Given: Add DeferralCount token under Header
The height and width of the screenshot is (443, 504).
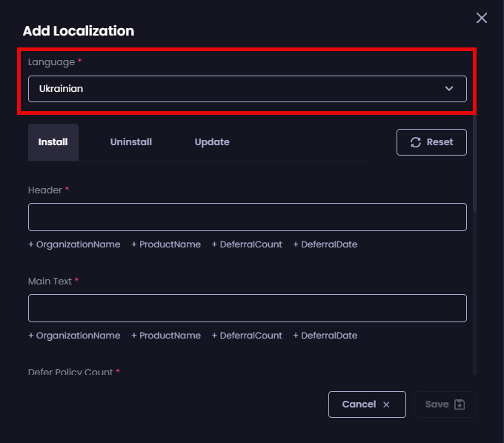Looking at the screenshot, I should [247, 244].
